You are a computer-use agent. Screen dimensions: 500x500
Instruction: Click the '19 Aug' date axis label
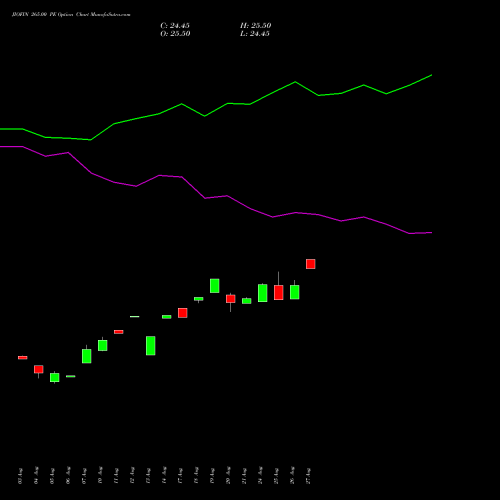pyautogui.click(x=213, y=476)
